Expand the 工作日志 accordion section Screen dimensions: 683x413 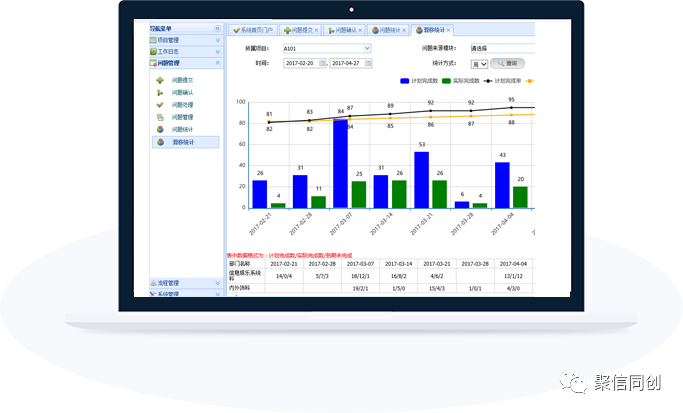coord(218,51)
